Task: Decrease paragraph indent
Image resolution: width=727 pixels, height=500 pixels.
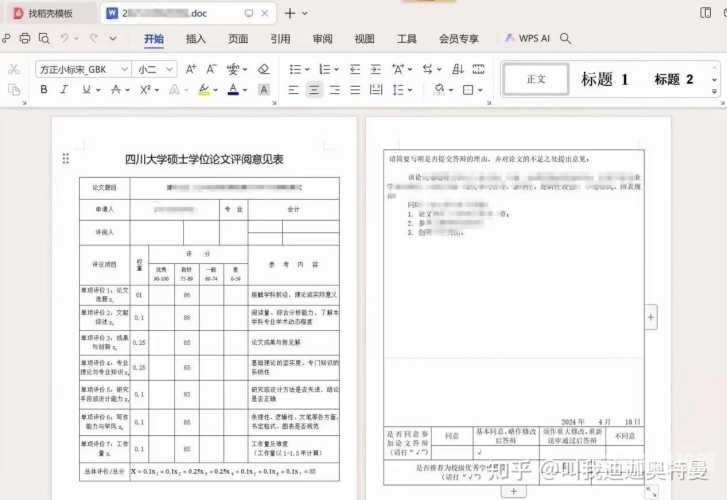Action: pyautogui.click(x=355, y=69)
